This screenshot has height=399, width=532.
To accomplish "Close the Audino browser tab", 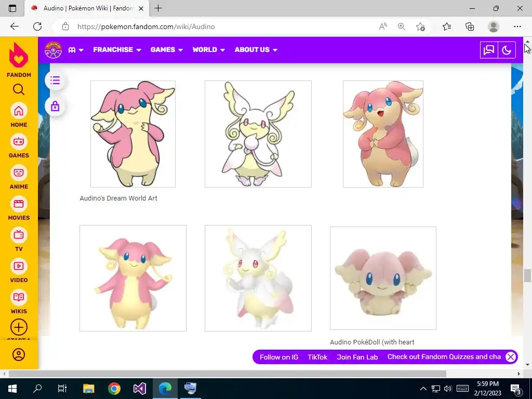I will [x=141, y=8].
